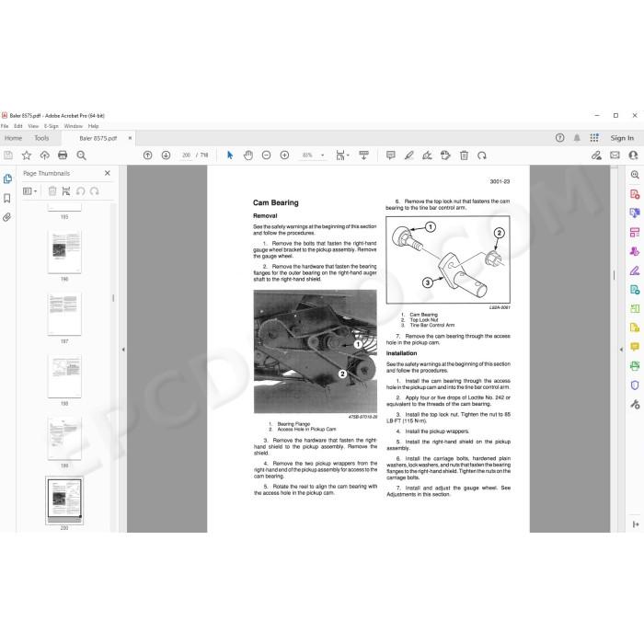The image size is (644, 644).
Task: Open the Help question mark icon
Action: 559,138
